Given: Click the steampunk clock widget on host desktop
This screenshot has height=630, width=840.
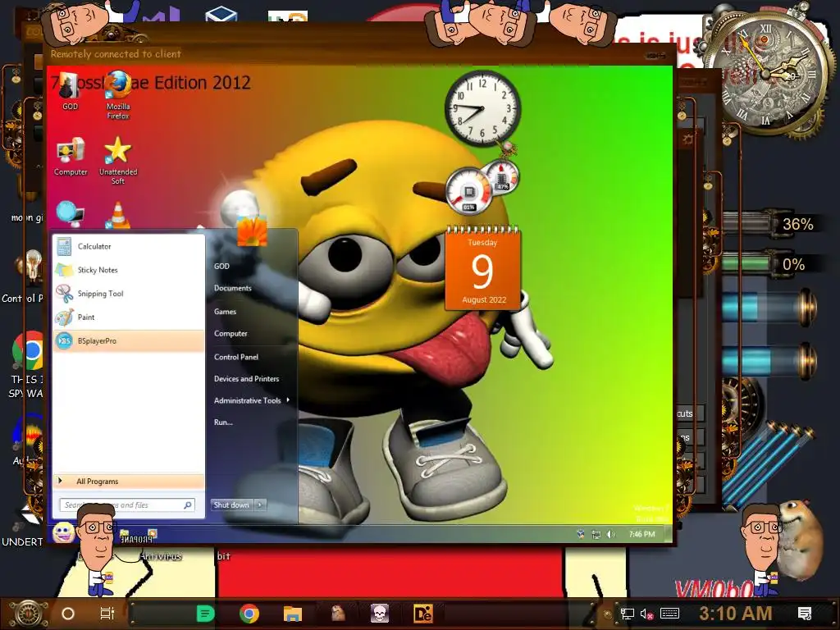Looking at the screenshot, I should coord(768,74).
